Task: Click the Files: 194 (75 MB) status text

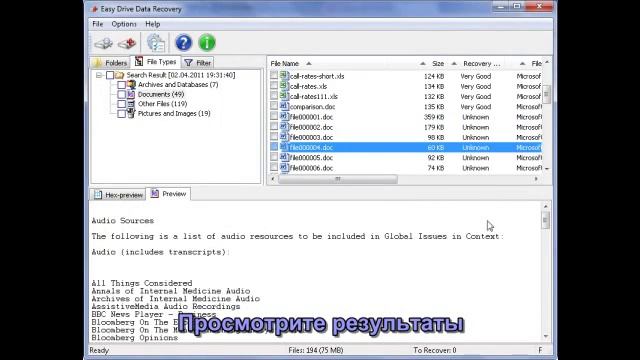Action: point(316,350)
